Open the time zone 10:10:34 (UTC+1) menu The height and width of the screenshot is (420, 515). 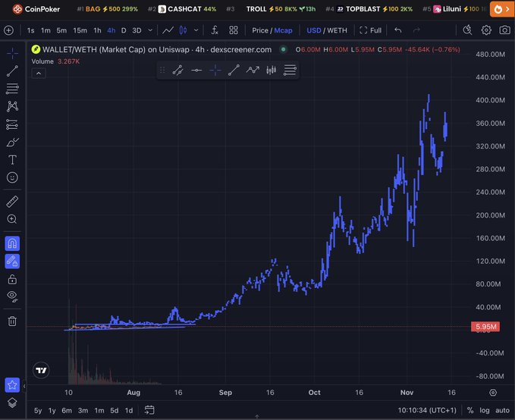click(427, 410)
